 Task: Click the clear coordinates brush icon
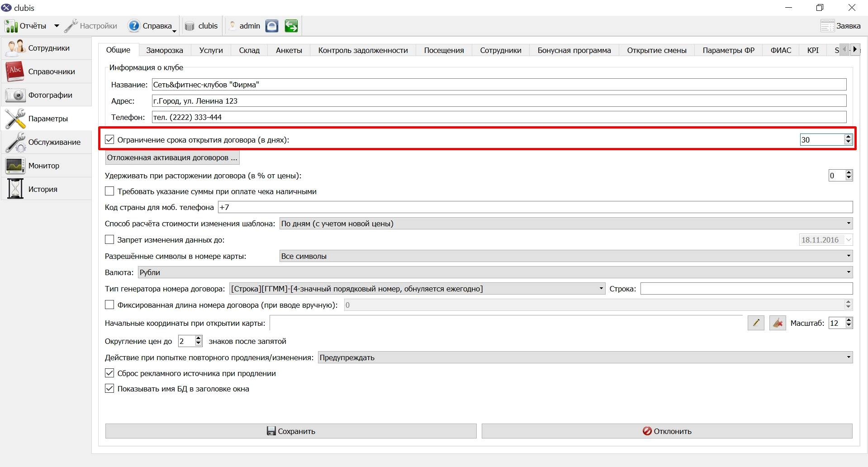tap(778, 323)
